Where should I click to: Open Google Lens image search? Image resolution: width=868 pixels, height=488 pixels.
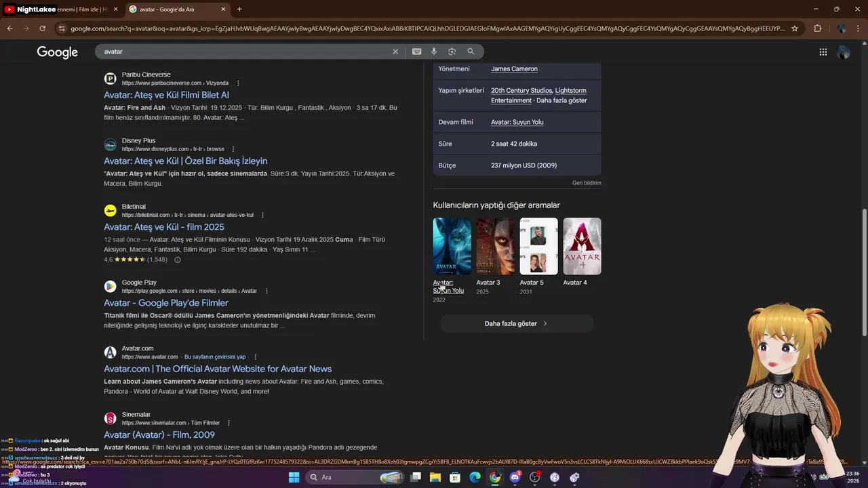coord(452,52)
